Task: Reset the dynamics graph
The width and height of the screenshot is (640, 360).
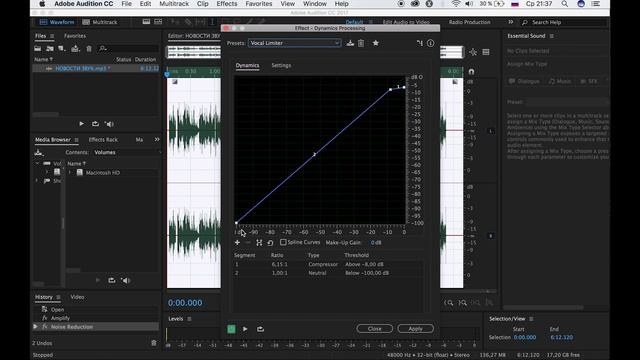Action: [x=270, y=242]
